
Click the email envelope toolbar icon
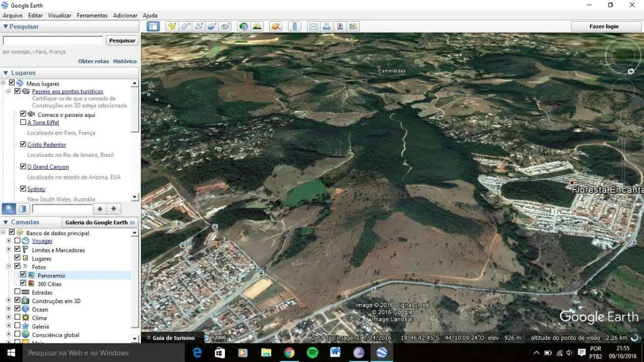point(313,26)
